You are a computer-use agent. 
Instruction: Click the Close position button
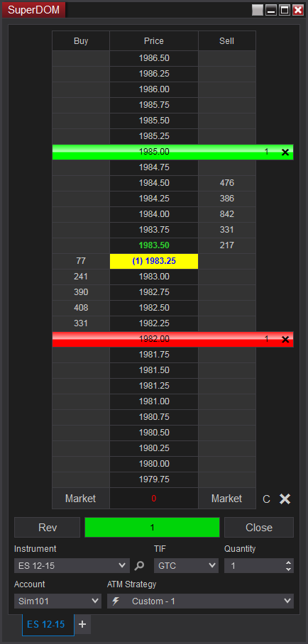(259, 528)
